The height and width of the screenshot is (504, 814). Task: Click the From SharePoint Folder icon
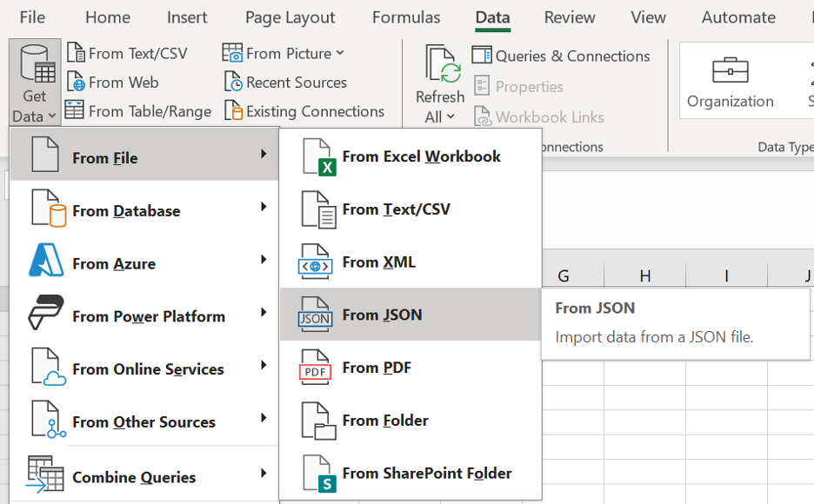pos(319,474)
